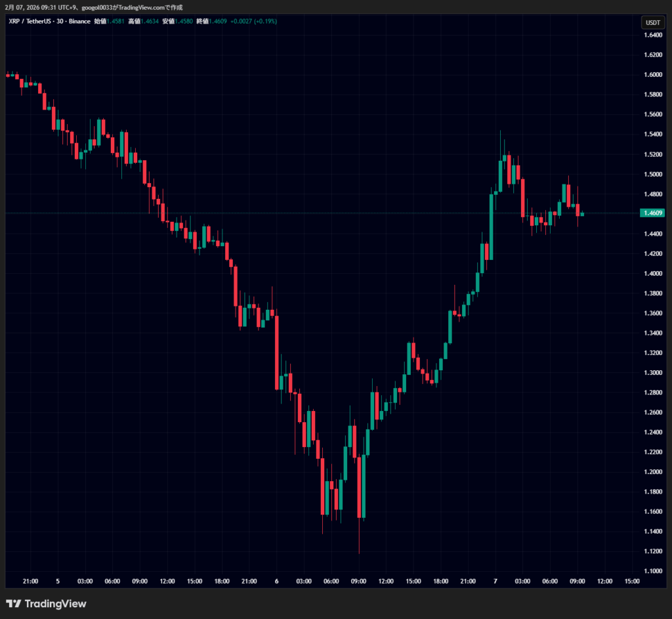The width and height of the screenshot is (672, 619).
Task: Click the 安値 low price value to highlight it
Action: click(x=184, y=21)
